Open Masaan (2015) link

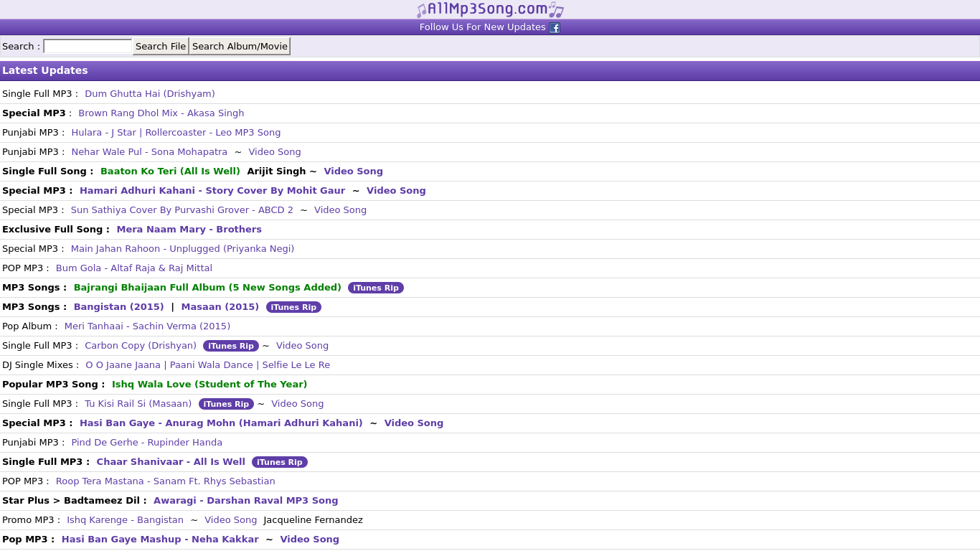[x=220, y=307]
